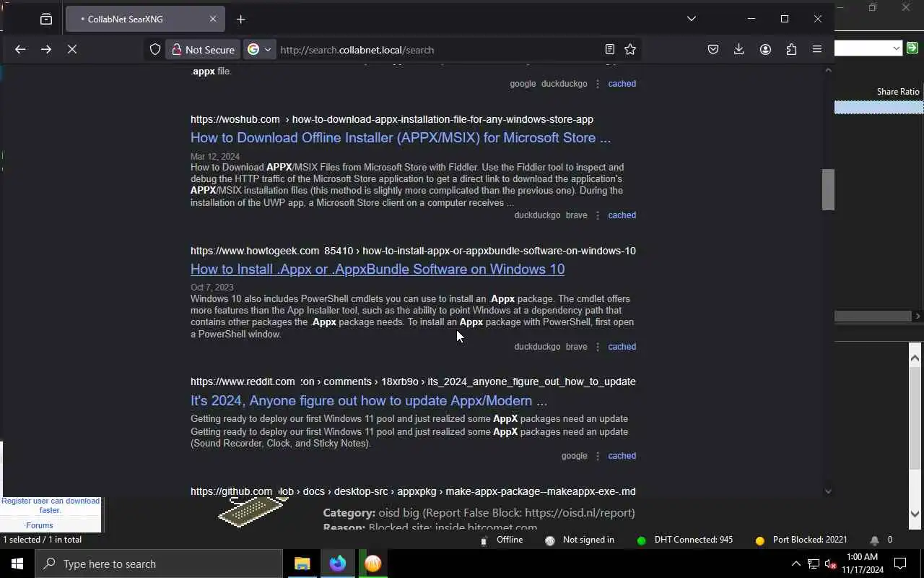Image resolution: width=924 pixels, height=578 pixels.
Task: Open How to Install .Appx or .AppxBundle link
Action: (x=378, y=269)
